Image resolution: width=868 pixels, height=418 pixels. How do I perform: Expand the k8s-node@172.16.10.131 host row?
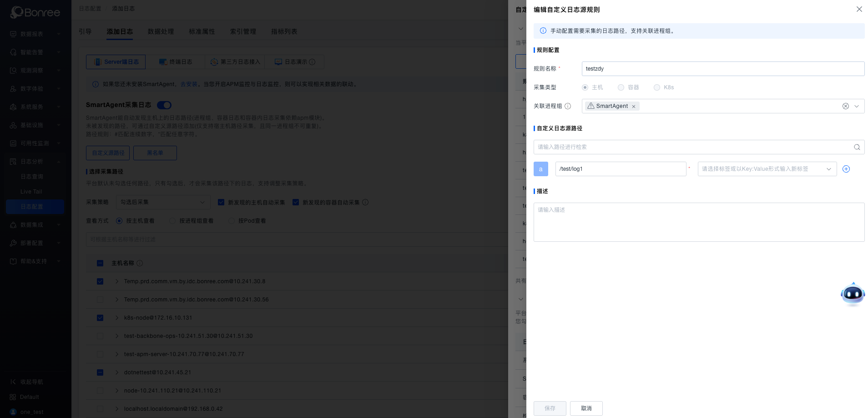116,318
